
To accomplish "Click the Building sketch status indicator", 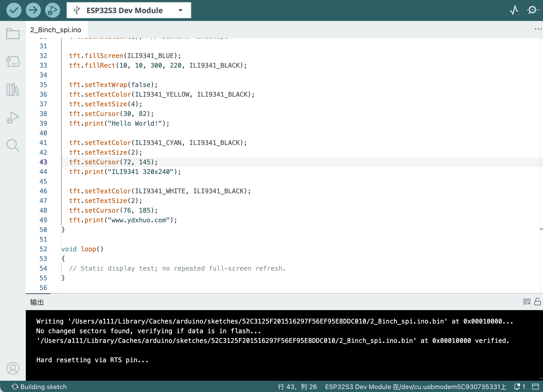I will (x=39, y=387).
